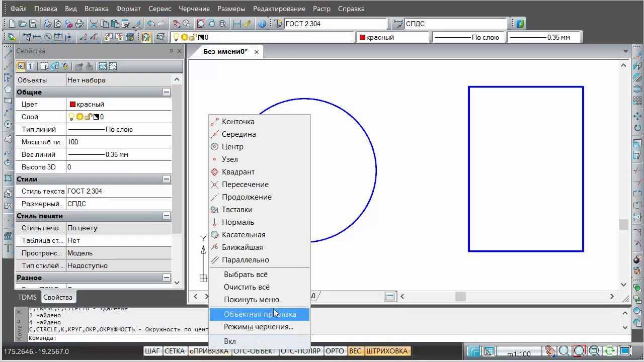Collapse the Общие properties section

click(x=166, y=92)
